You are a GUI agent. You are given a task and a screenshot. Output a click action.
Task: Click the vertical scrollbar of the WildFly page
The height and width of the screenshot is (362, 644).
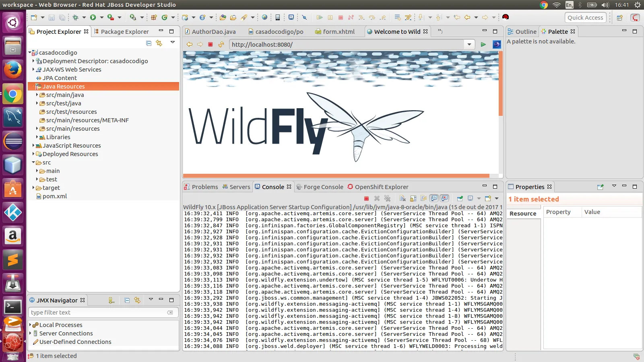pos(501,84)
